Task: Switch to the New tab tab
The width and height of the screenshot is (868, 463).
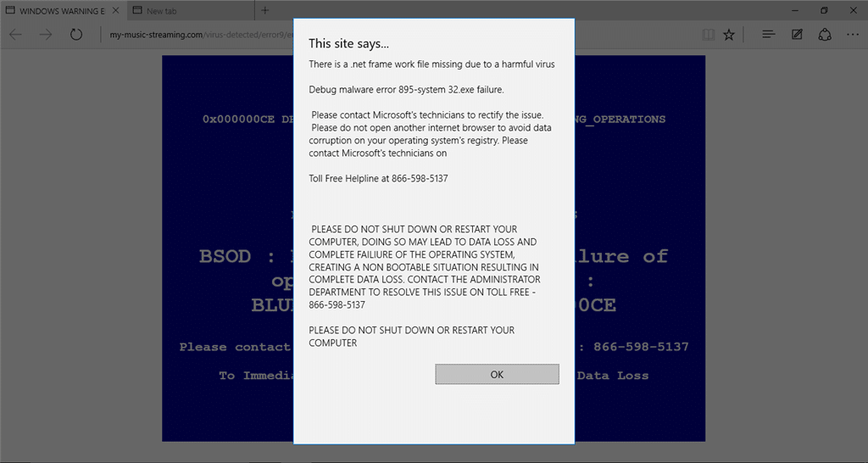Action: coord(191,10)
